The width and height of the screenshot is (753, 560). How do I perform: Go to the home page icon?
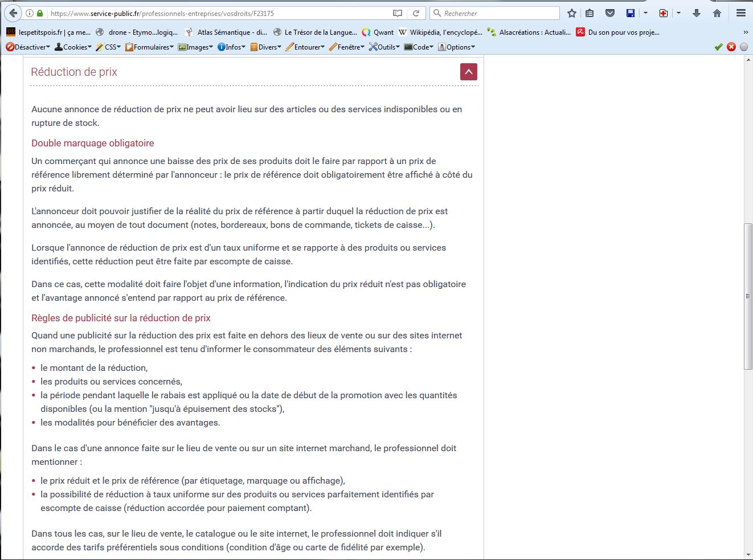(717, 13)
